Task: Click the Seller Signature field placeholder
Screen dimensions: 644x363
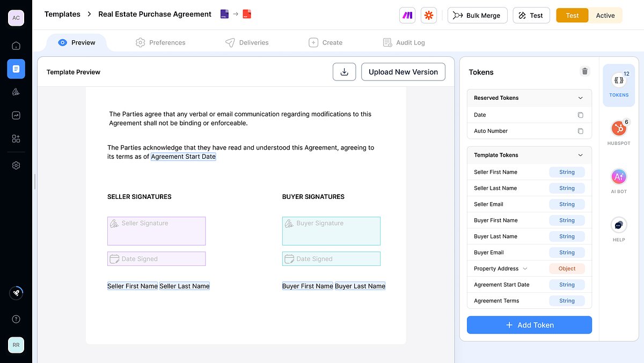Action: 156,231
